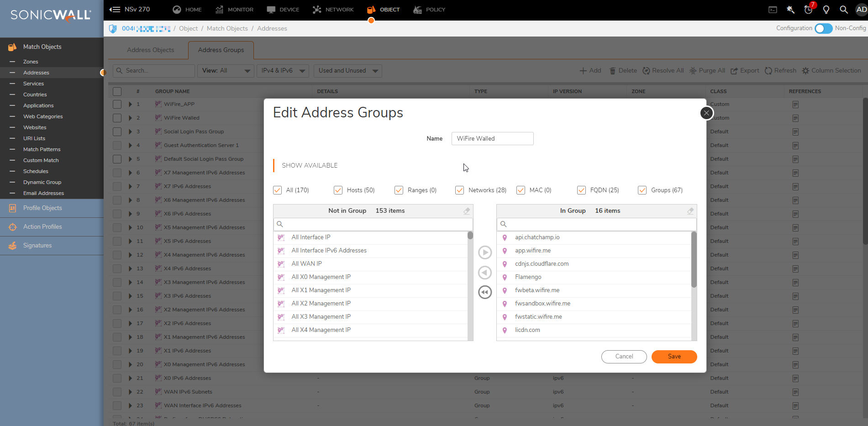
Task: Uncheck the MAC (0) checkbox
Action: [x=521, y=190]
